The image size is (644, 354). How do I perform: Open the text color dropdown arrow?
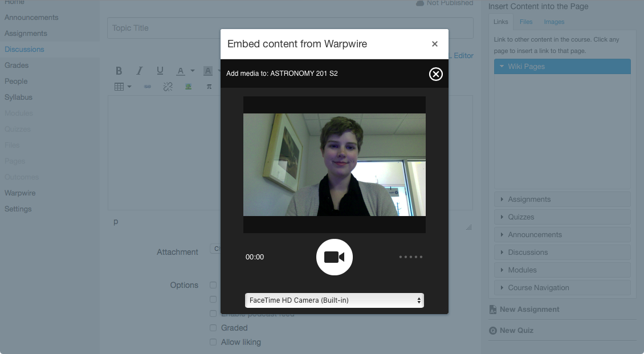click(x=192, y=71)
